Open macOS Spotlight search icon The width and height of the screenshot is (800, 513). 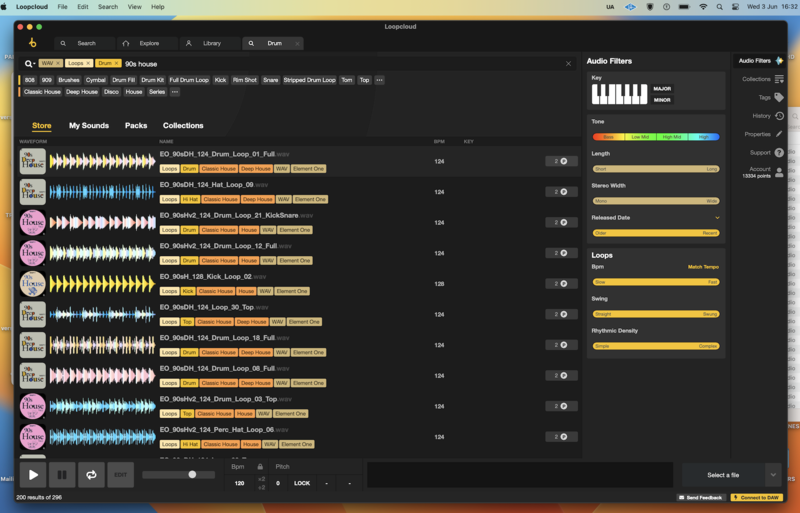[x=719, y=7]
